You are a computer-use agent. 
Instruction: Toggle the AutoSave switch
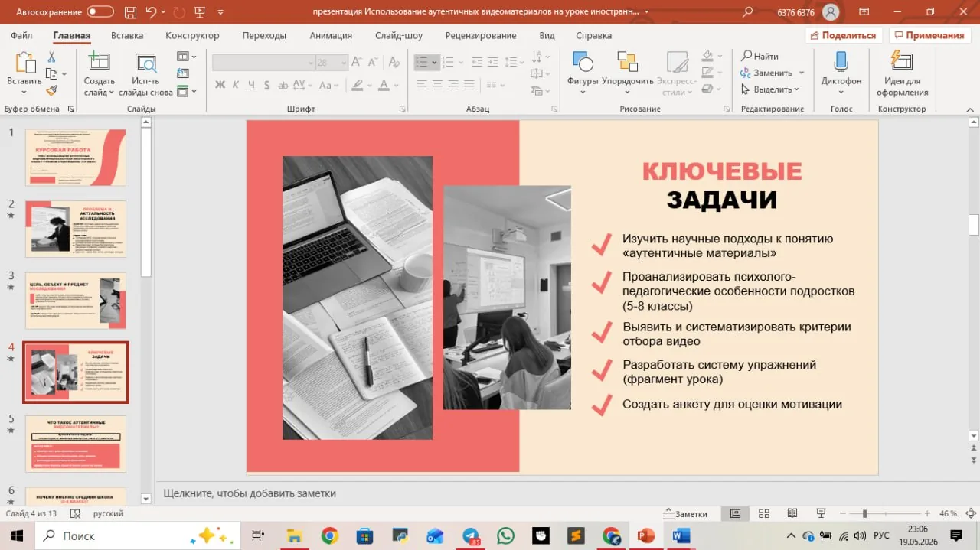click(x=100, y=12)
